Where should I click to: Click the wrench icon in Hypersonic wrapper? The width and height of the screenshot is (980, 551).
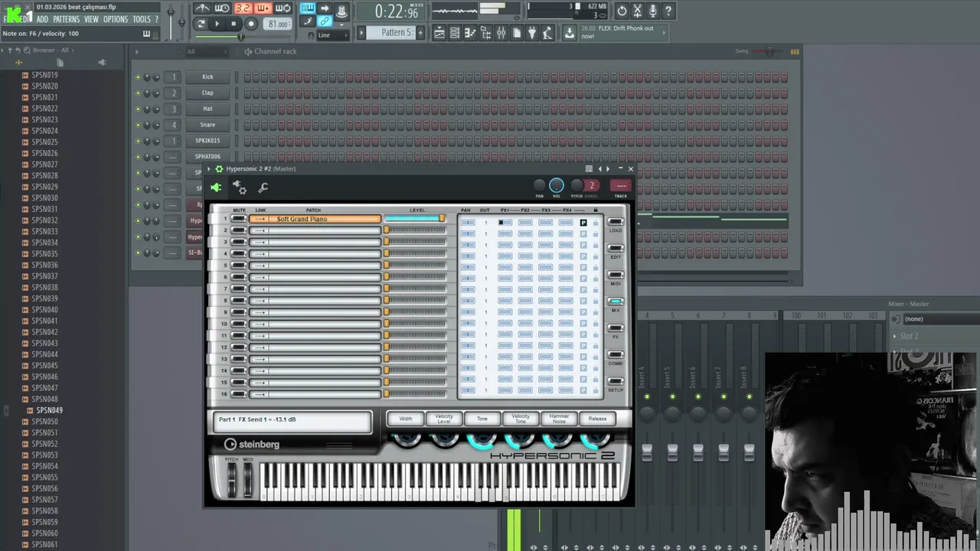coord(263,187)
